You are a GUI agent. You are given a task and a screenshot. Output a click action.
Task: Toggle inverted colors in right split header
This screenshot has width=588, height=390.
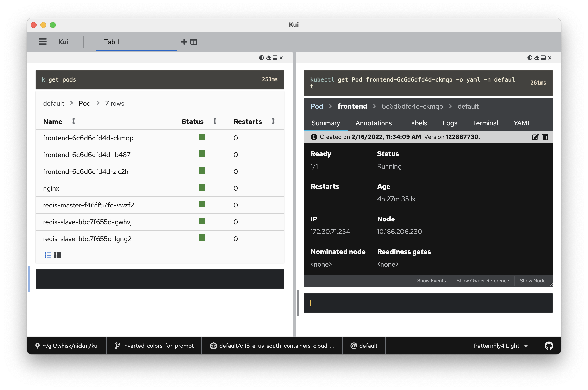[530, 58]
